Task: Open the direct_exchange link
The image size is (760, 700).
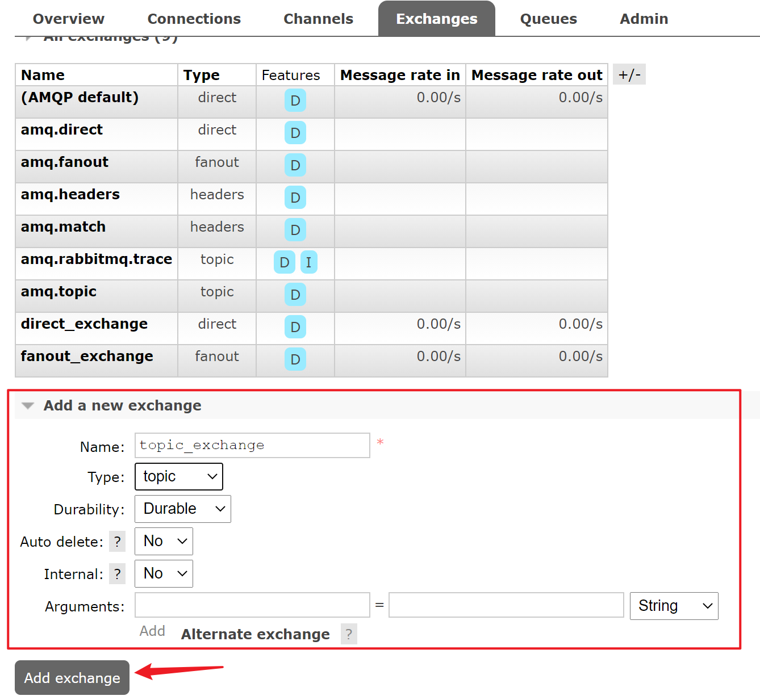Action: click(84, 324)
